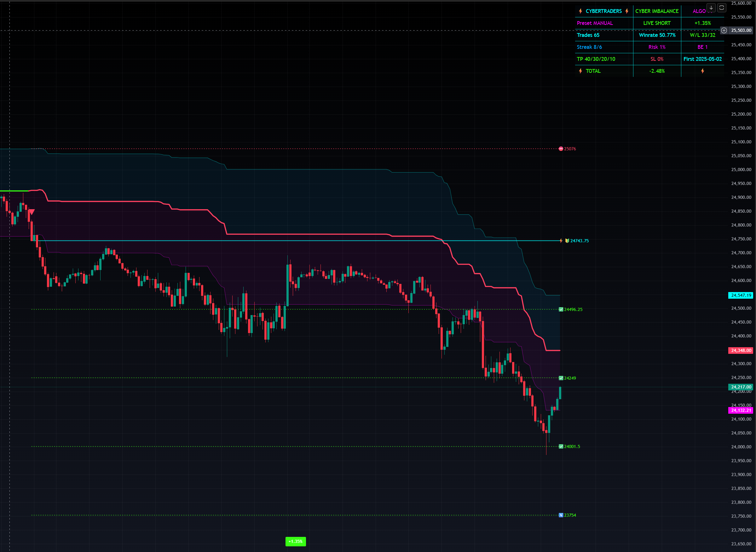This screenshot has width=756, height=552.
Task: Click the Preset MANUAL cell in the panel
Action: (x=595, y=23)
